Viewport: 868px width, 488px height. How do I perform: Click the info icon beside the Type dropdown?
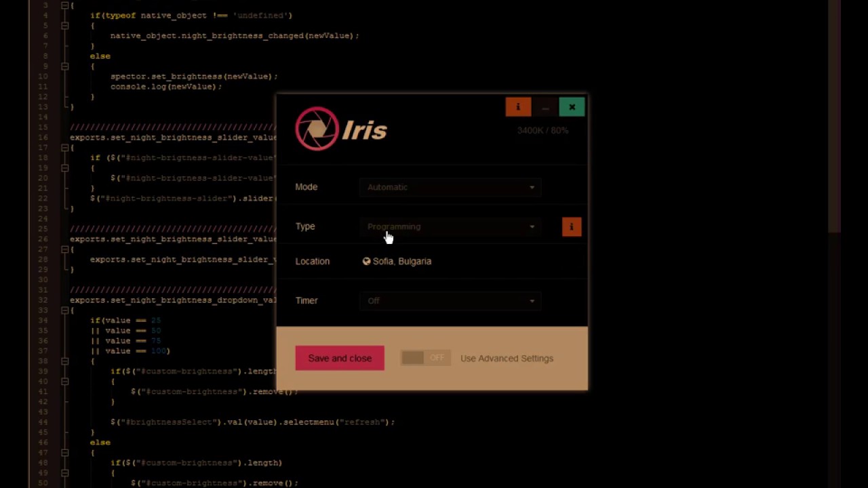pos(572,227)
